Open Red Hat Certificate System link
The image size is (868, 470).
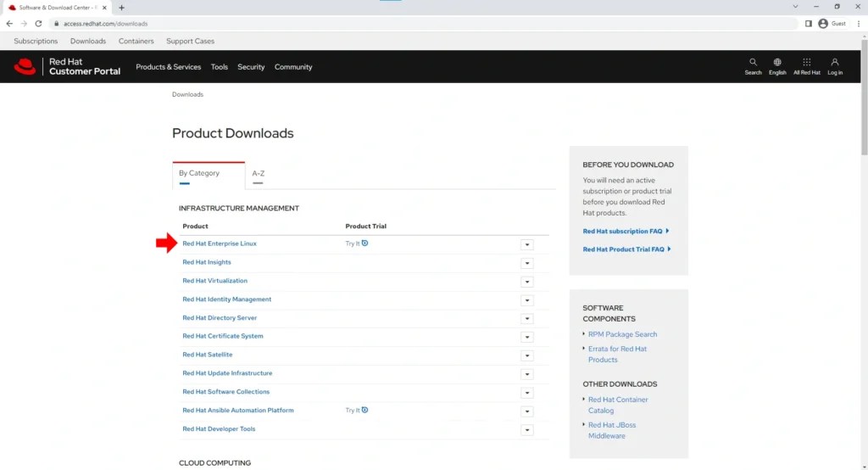coord(223,336)
